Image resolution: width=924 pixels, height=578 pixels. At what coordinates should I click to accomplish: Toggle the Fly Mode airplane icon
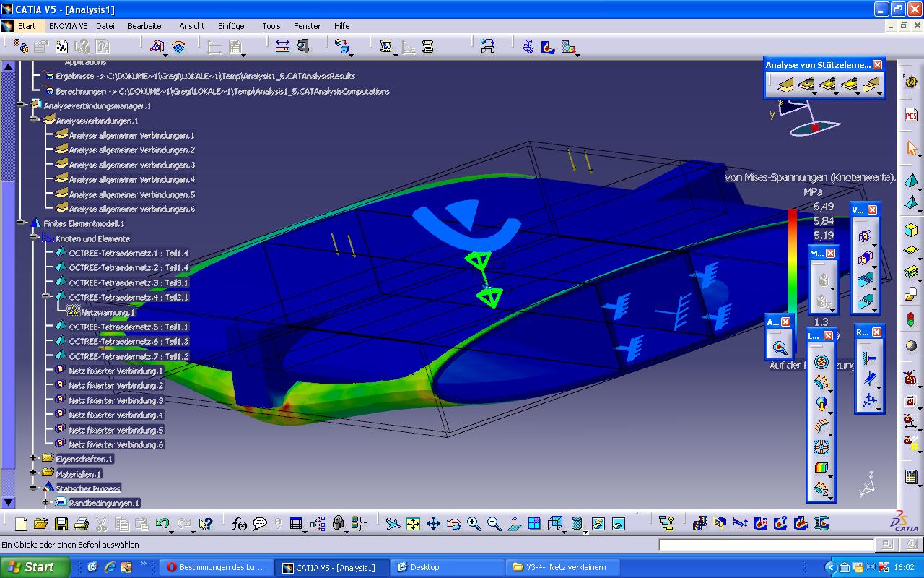[x=393, y=524]
